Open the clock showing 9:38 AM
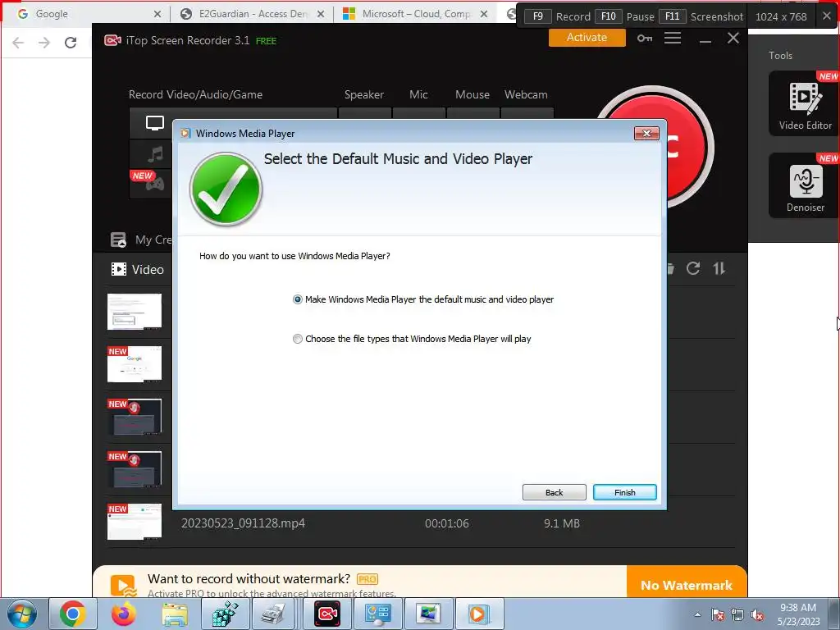 click(x=798, y=614)
